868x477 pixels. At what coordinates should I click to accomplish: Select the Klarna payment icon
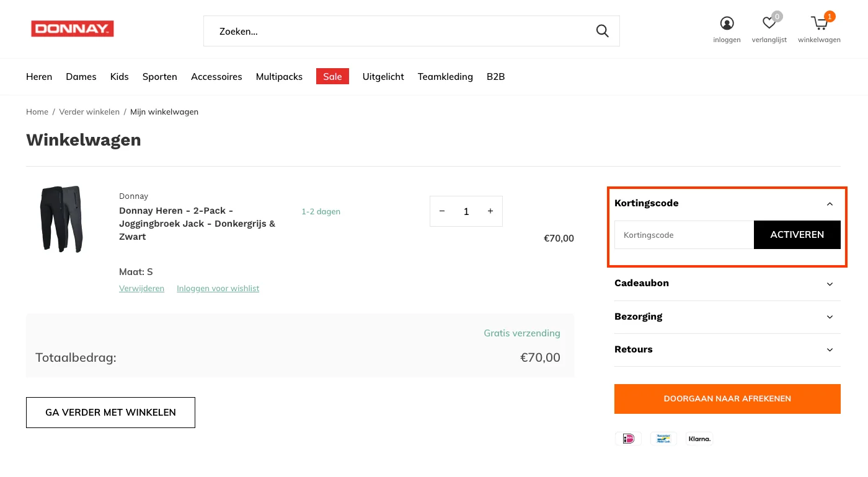pos(699,439)
